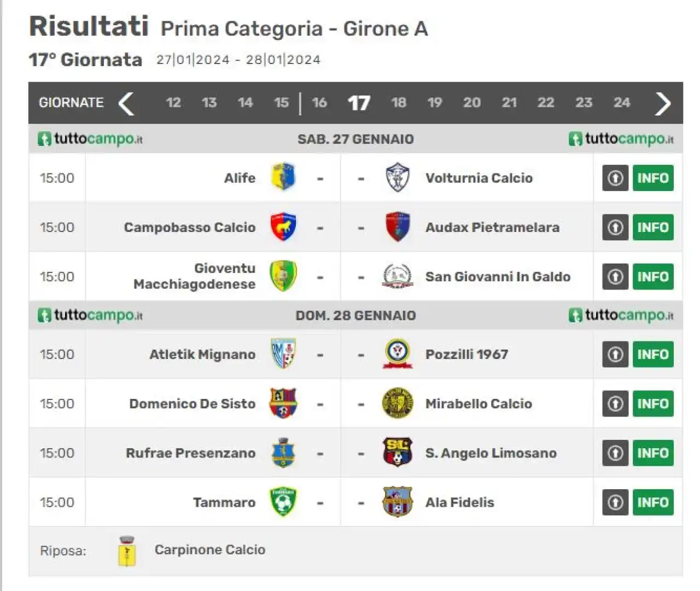The height and width of the screenshot is (591, 700).
Task: Click the tuttocampo.it logo at top left
Action: click(x=90, y=139)
